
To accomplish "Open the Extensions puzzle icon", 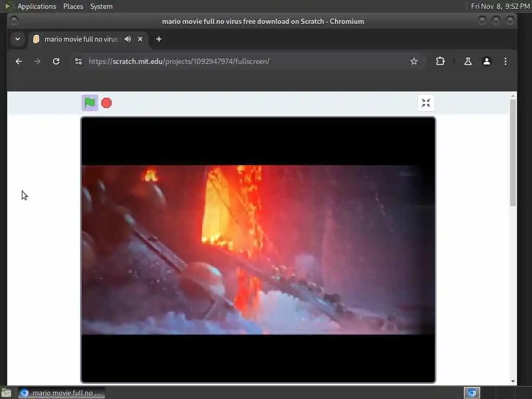I will click(x=440, y=61).
